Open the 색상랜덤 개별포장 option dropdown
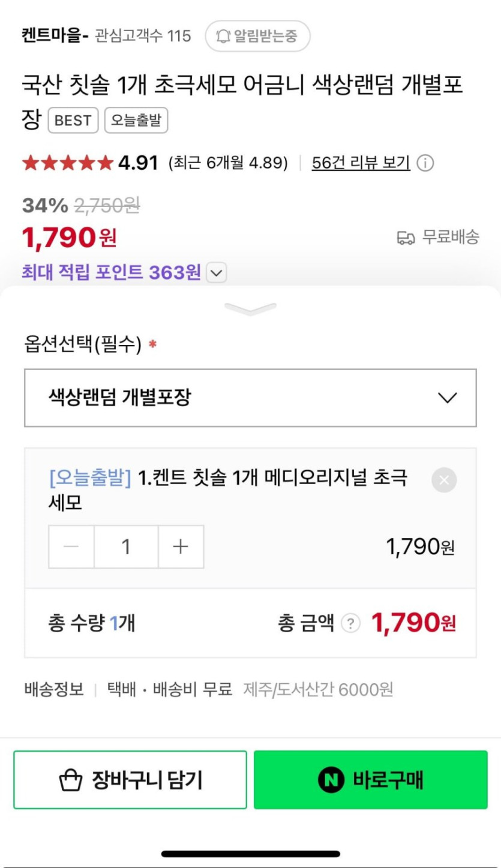Image resolution: width=501 pixels, height=868 pixels. click(250, 398)
